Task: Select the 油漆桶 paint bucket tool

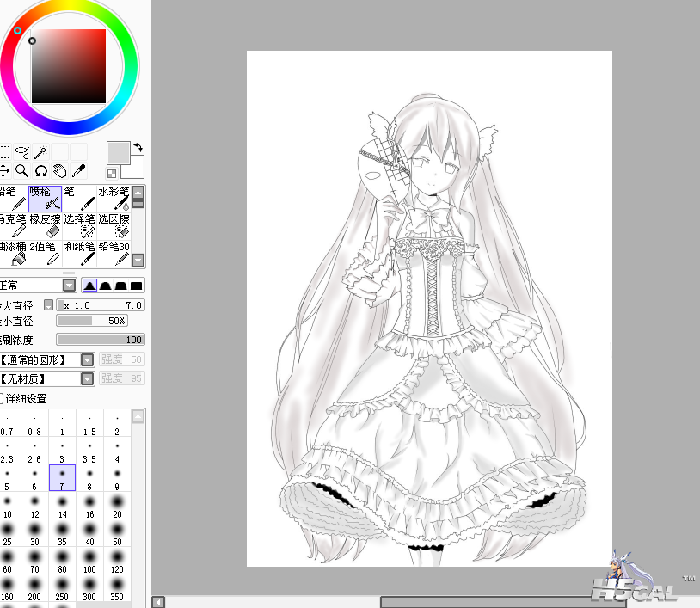Action: pos(13,253)
